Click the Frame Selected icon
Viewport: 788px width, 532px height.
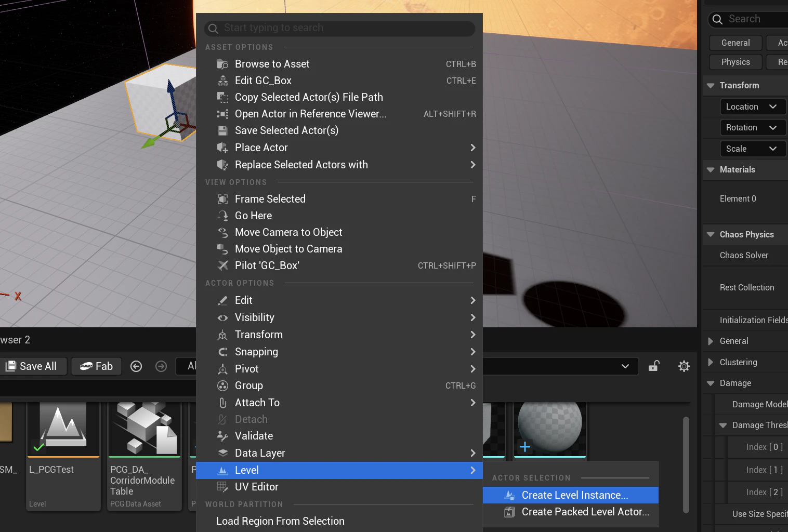(222, 199)
